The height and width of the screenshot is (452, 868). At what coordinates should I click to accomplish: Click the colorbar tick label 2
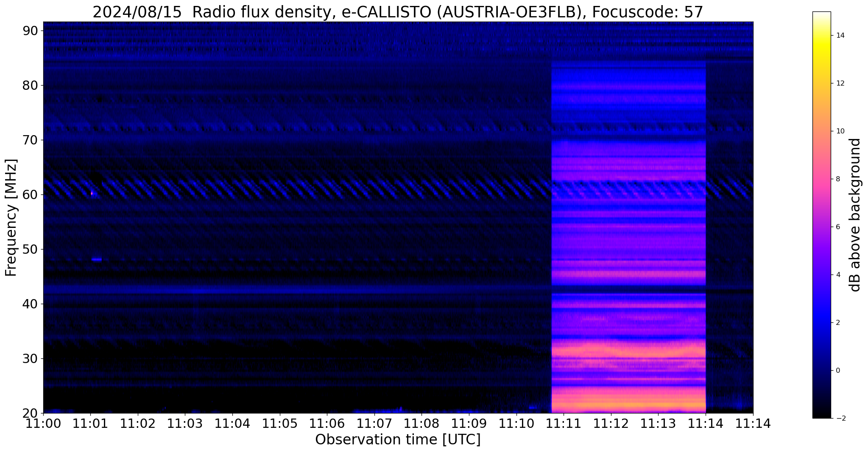pos(837,323)
